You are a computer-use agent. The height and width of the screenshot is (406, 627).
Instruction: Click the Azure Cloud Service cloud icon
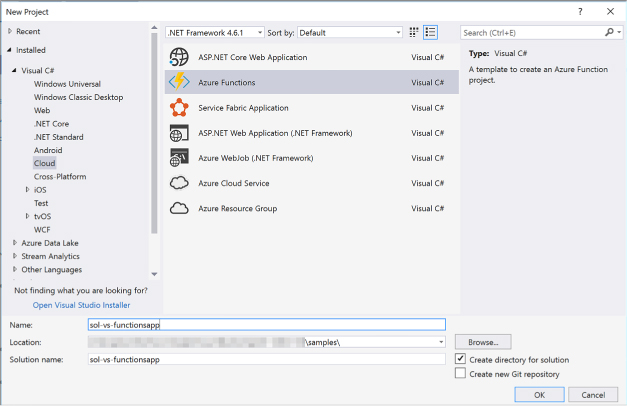179,183
